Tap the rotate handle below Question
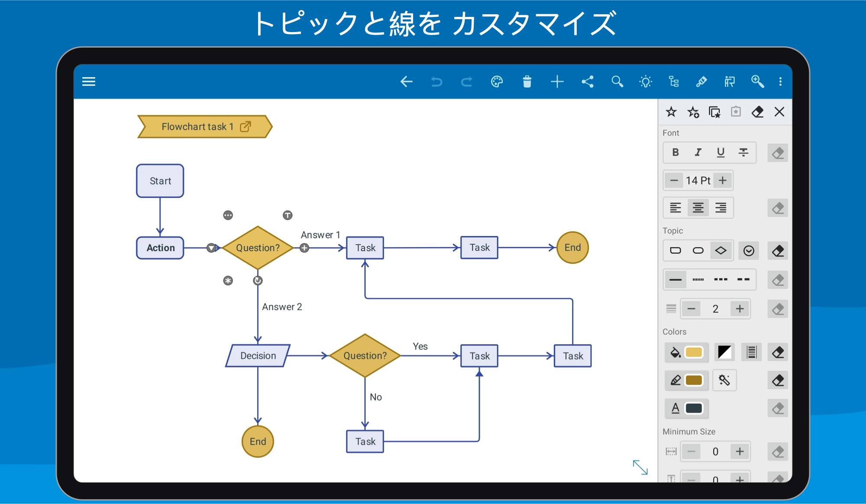This screenshot has height=504, width=866. click(258, 281)
